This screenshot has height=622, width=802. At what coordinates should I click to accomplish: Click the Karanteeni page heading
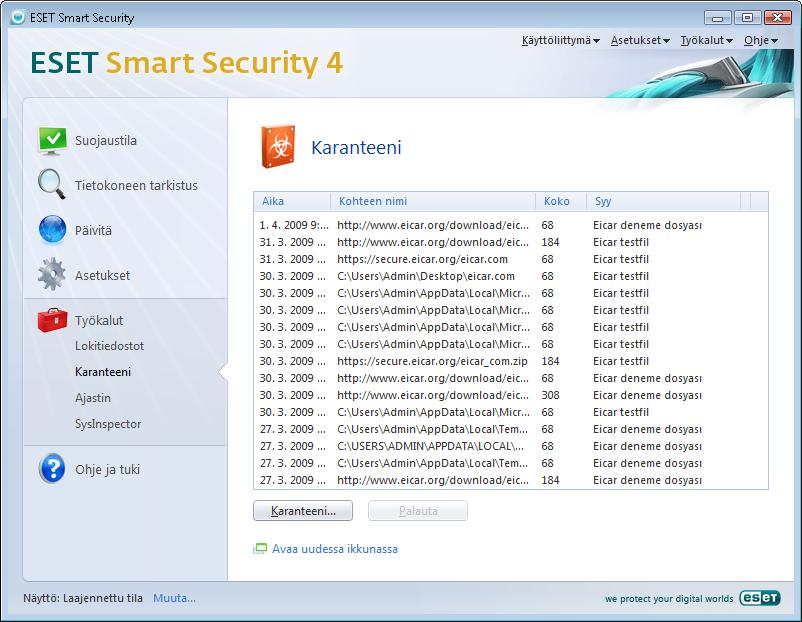point(356,147)
